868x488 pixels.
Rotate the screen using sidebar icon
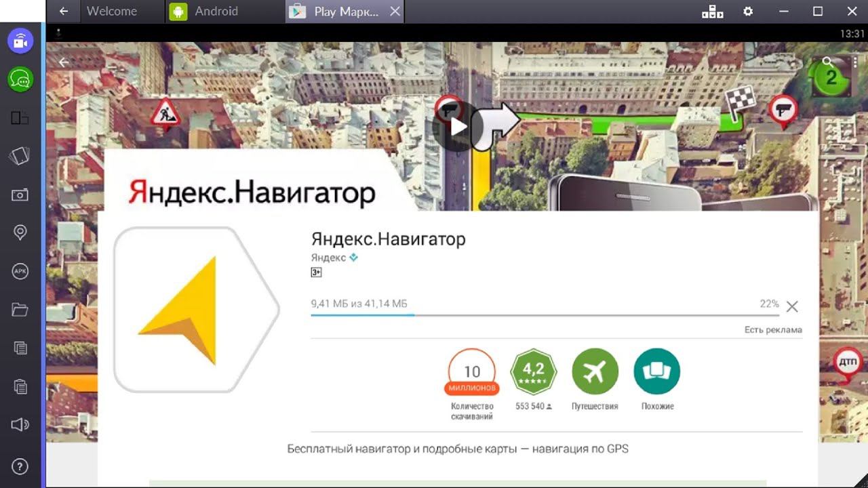pyautogui.click(x=20, y=157)
